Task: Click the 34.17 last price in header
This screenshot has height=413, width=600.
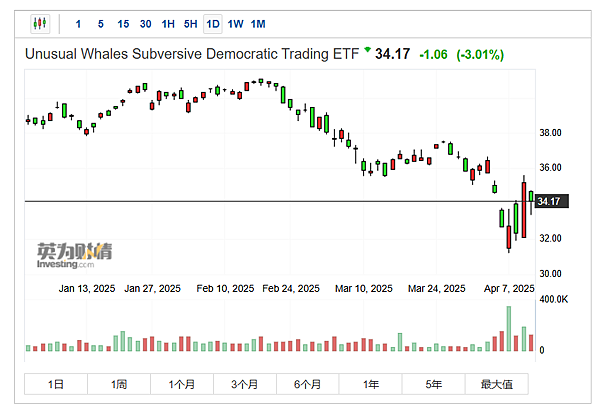Action: click(x=392, y=54)
